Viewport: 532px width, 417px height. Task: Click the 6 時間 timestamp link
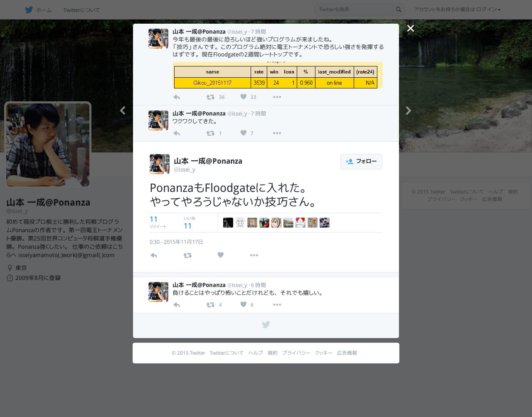click(x=259, y=285)
